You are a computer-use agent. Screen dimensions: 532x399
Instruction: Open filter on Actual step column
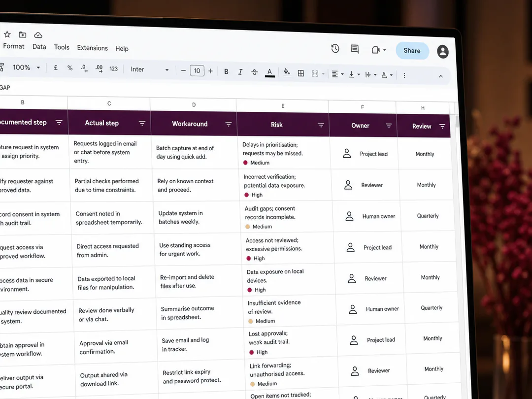tap(142, 123)
